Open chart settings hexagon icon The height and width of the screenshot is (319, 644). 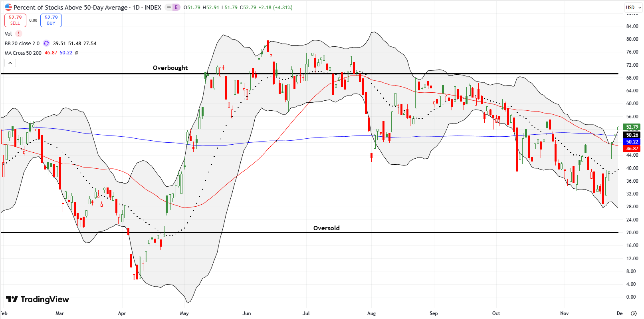point(634,313)
